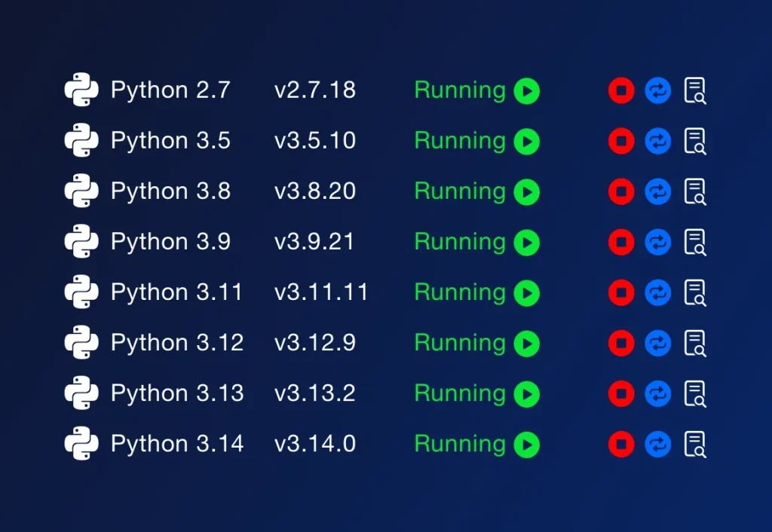
Task: Click the Python logo beside Python 3.14
Action: tap(81, 443)
